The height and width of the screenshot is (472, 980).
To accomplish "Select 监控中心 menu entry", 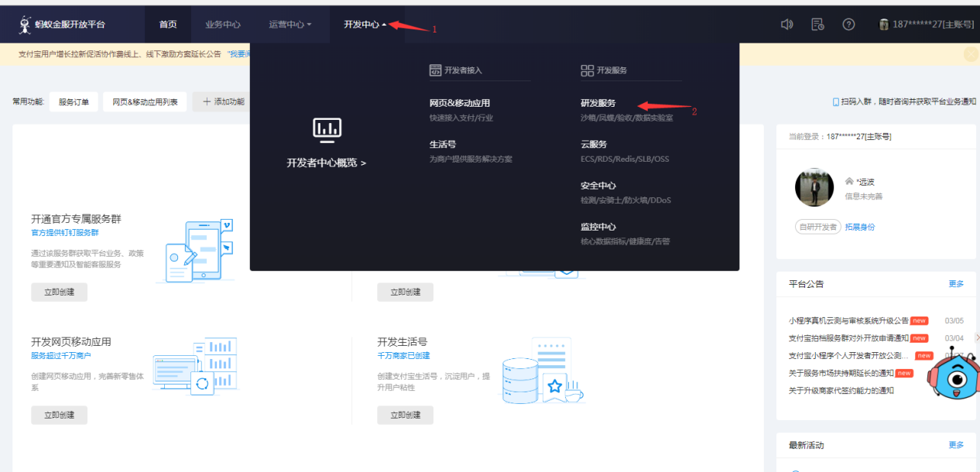I will pyautogui.click(x=598, y=227).
